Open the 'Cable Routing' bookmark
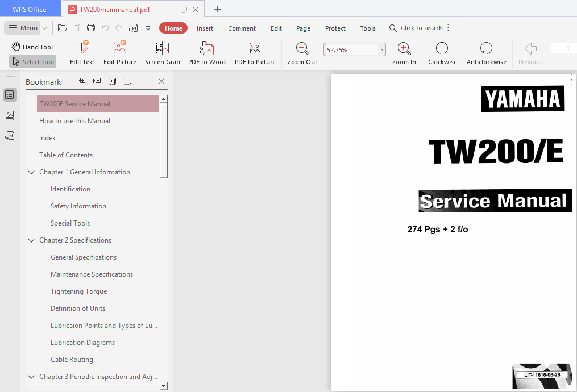This screenshot has height=392, width=577. pos(72,360)
